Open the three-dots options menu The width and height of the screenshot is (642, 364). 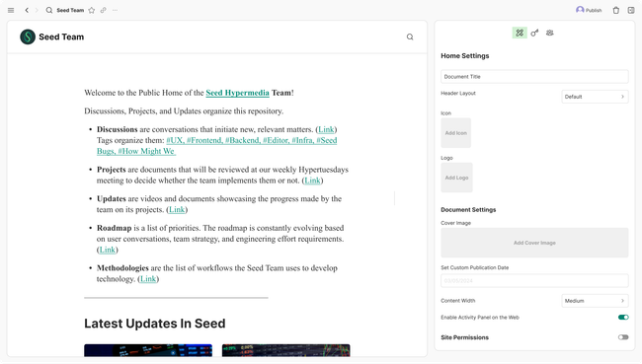tap(115, 10)
